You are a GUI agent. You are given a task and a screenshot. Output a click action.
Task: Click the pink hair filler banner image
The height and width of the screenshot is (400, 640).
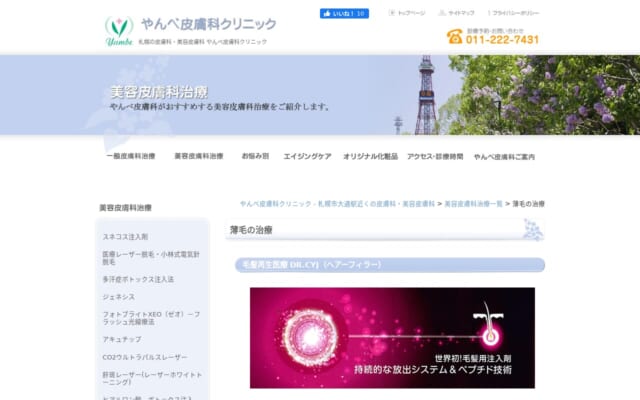tap(392, 338)
